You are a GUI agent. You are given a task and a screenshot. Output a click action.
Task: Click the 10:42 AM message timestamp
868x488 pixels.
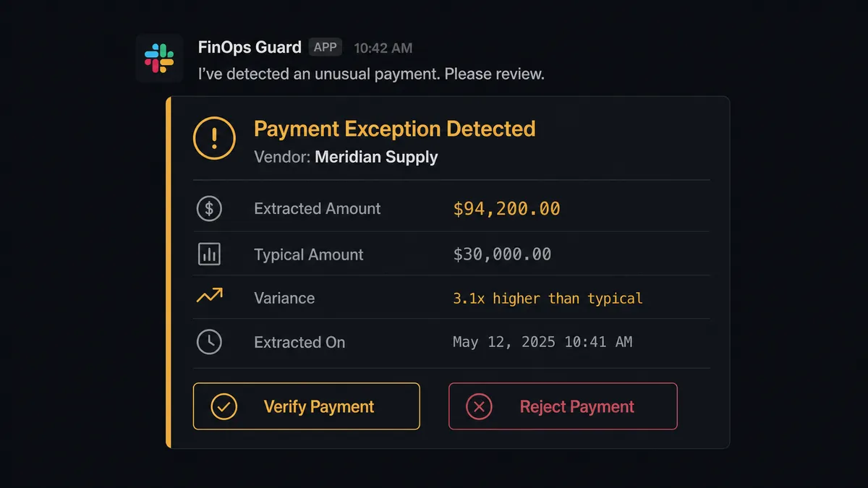click(x=383, y=48)
